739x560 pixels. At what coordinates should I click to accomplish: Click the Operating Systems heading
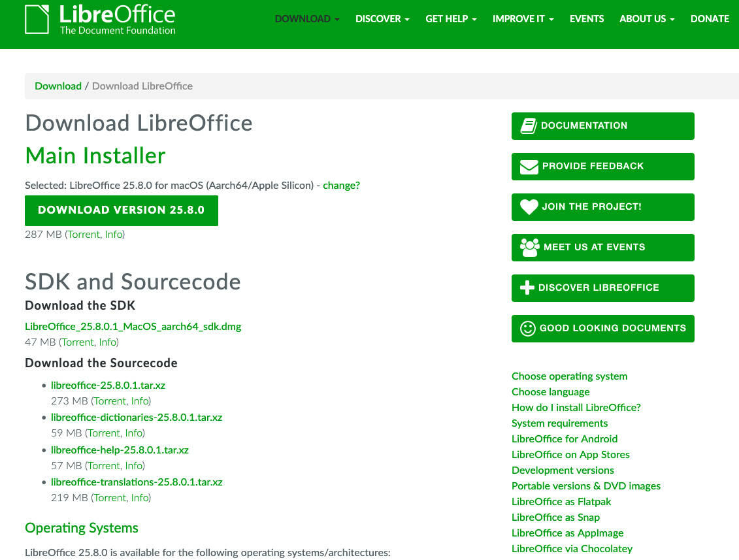pos(82,528)
